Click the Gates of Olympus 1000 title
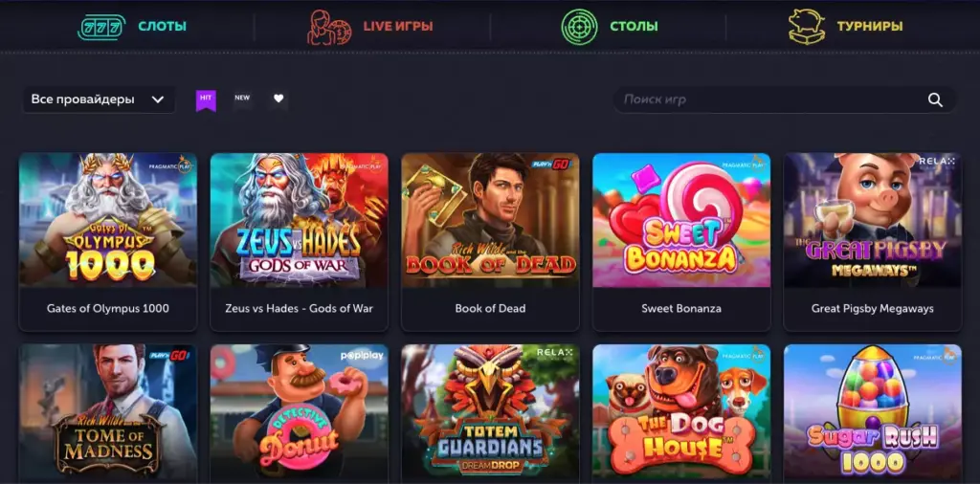Image resolution: width=980 pixels, height=484 pixels. [x=108, y=309]
